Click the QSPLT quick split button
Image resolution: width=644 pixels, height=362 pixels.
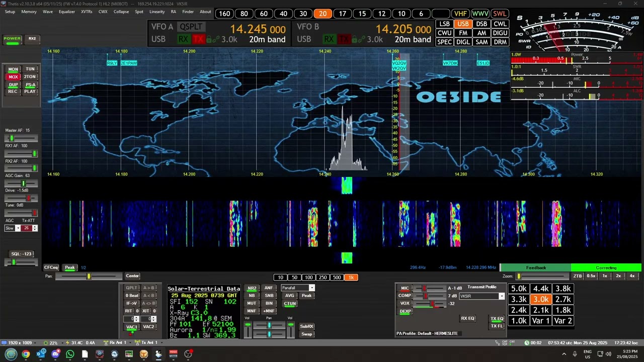191,27
